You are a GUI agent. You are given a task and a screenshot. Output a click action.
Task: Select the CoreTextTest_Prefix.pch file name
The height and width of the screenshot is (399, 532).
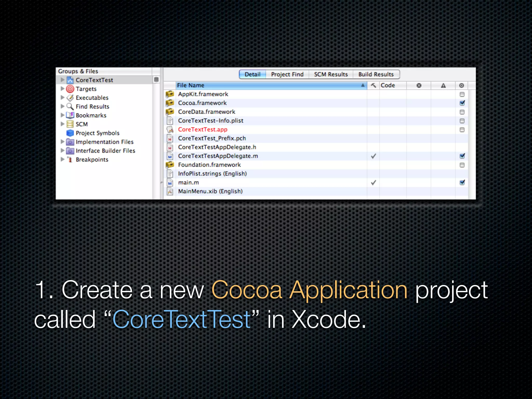pyautogui.click(x=212, y=138)
